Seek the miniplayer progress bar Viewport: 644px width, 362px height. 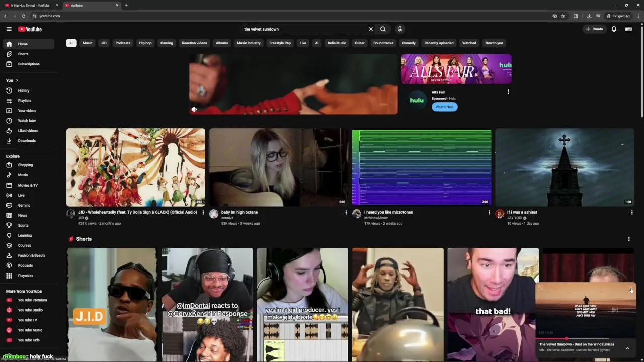[586, 338]
